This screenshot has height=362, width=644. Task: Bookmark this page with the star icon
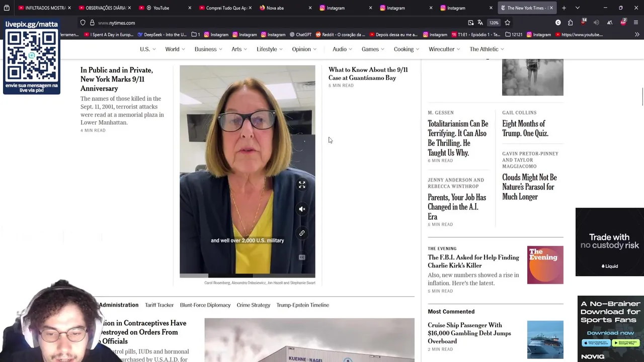[x=507, y=23]
